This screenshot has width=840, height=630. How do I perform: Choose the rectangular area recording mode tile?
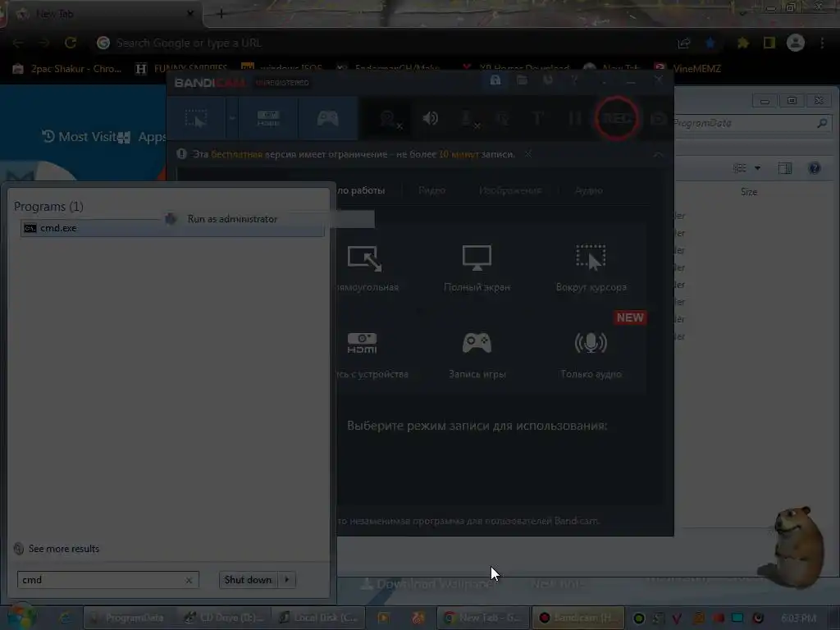point(367,268)
